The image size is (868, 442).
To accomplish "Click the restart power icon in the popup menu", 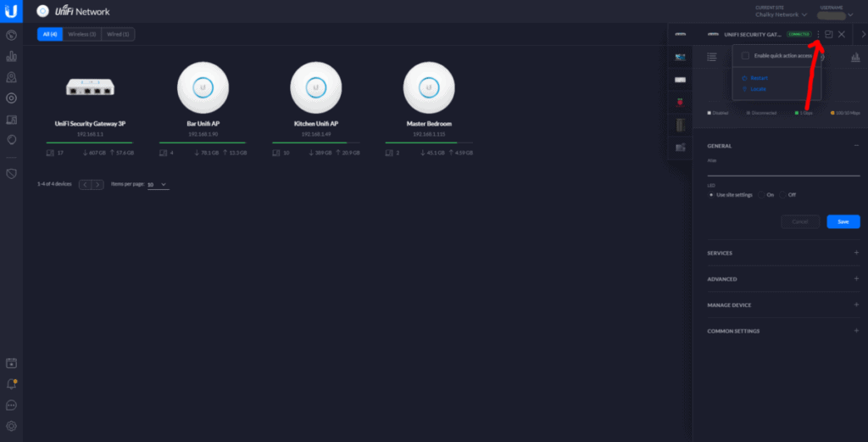I will tap(744, 78).
